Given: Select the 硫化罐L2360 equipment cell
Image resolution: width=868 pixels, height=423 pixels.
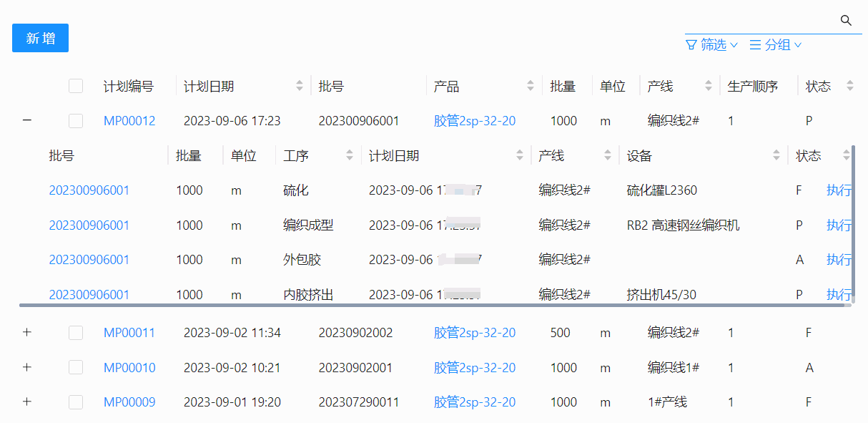Looking at the screenshot, I should (662, 190).
